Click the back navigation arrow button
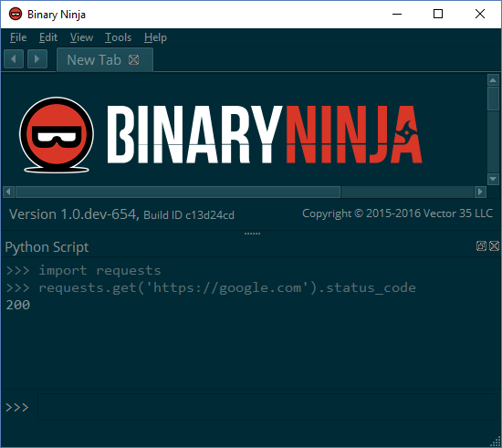Screen dimensions: 502x448 click(14, 59)
